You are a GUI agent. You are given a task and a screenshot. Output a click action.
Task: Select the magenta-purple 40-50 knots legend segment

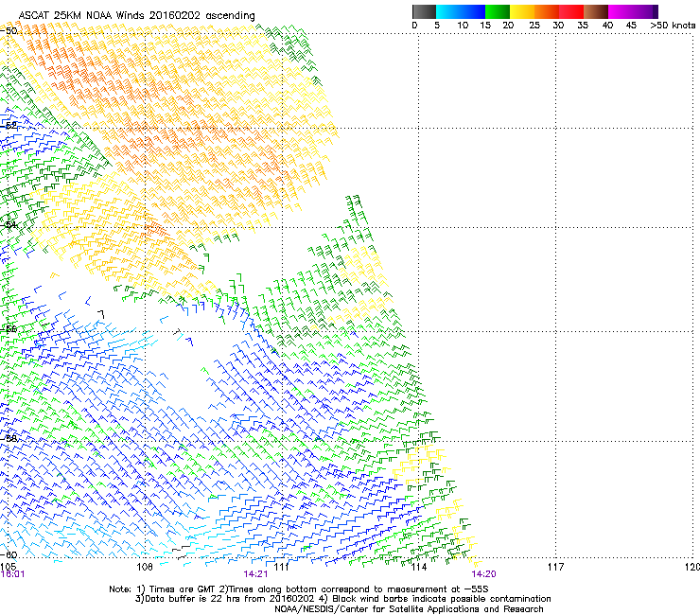(633, 11)
